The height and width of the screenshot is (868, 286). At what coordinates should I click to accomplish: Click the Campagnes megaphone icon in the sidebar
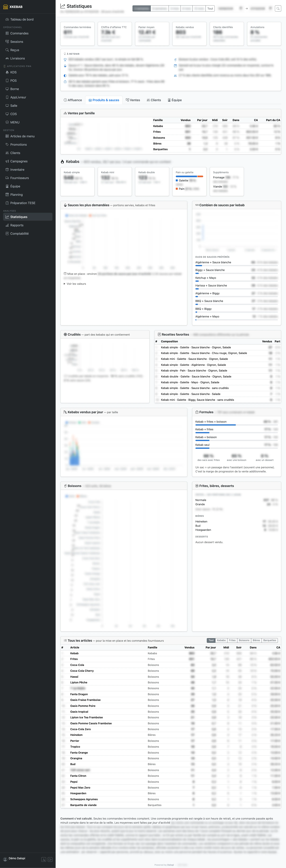pos(7,161)
